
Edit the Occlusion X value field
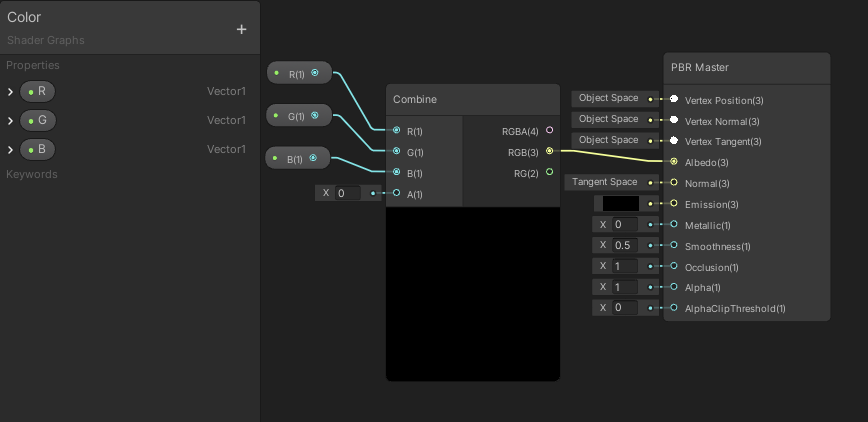[x=624, y=266]
